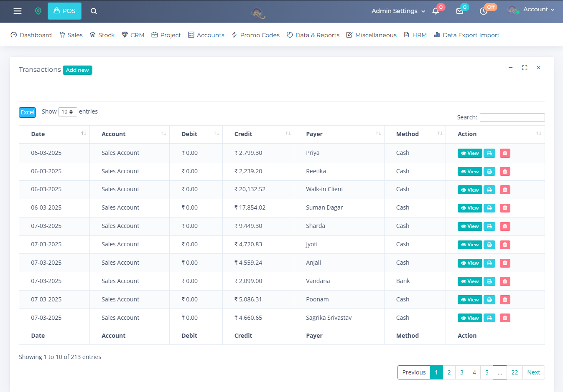Delete Sharda's transaction

pos(505,226)
